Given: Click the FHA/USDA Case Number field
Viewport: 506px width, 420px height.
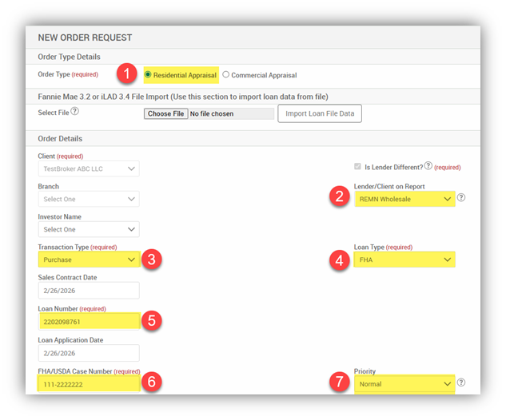Looking at the screenshot, I should pyautogui.click(x=88, y=385).
